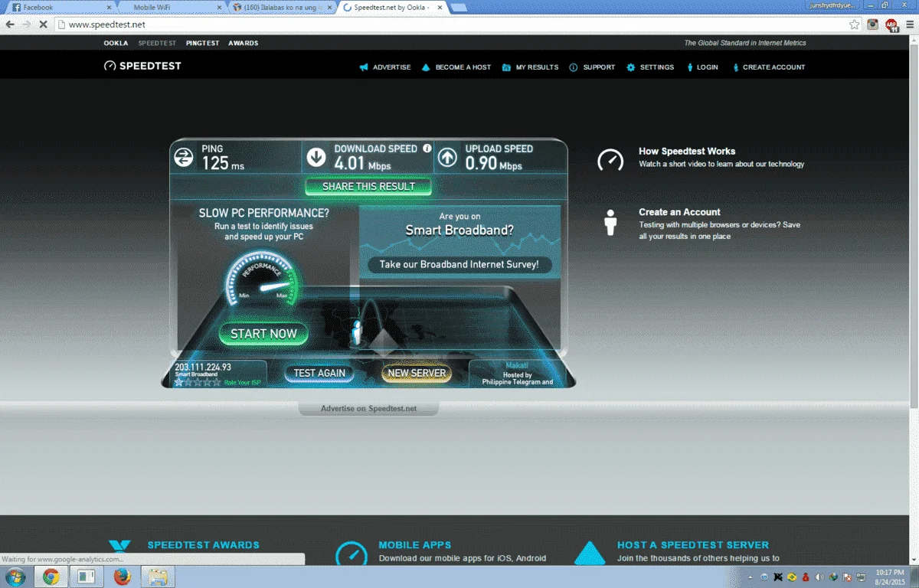
Task: Open the OOKLA menu item
Action: coord(116,43)
